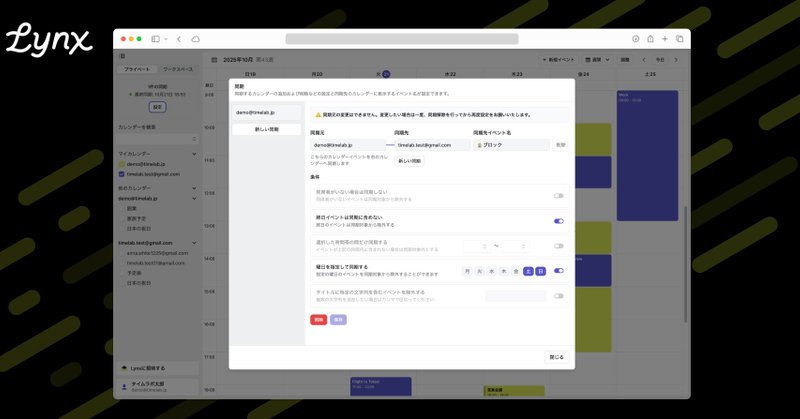The width and height of the screenshot is (800, 419).
Task: Deselect 土 day button
Action: pyautogui.click(x=528, y=272)
